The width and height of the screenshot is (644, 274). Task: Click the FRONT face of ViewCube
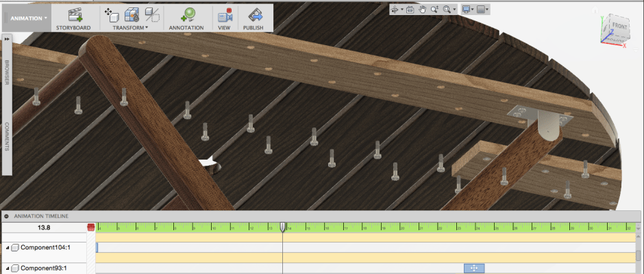point(619,26)
